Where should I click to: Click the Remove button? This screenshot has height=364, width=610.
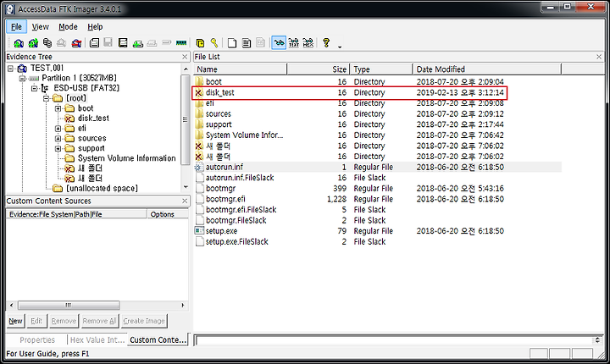[64, 321]
